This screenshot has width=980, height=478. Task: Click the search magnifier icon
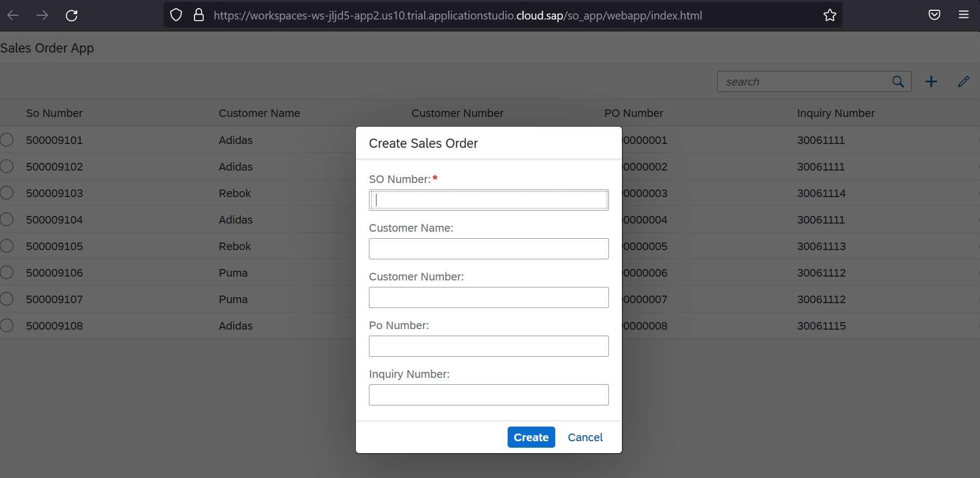click(898, 82)
